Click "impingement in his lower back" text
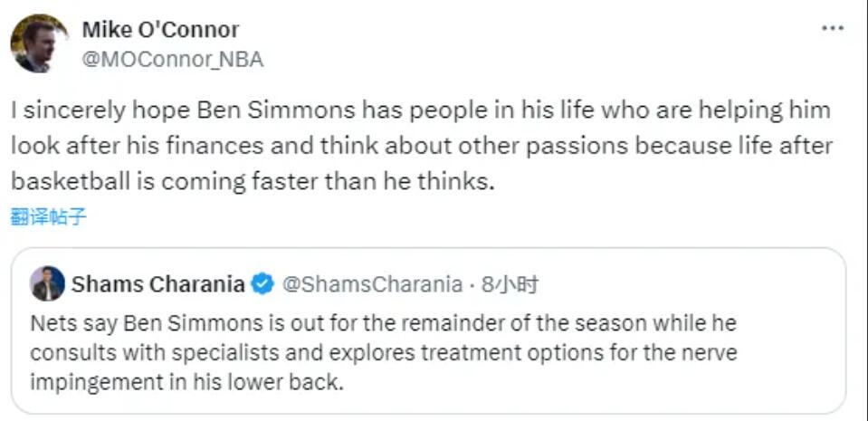This screenshot has height=421, width=868. tap(186, 381)
